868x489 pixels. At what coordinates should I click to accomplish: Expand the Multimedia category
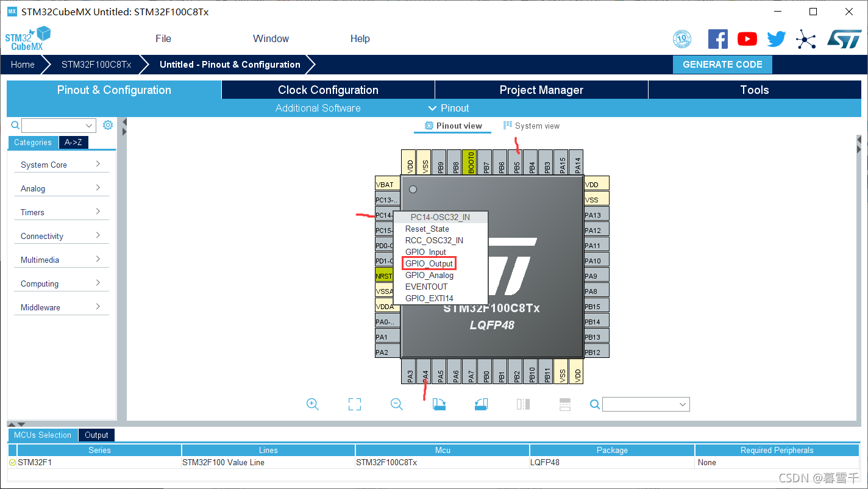[x=61, y=260]
